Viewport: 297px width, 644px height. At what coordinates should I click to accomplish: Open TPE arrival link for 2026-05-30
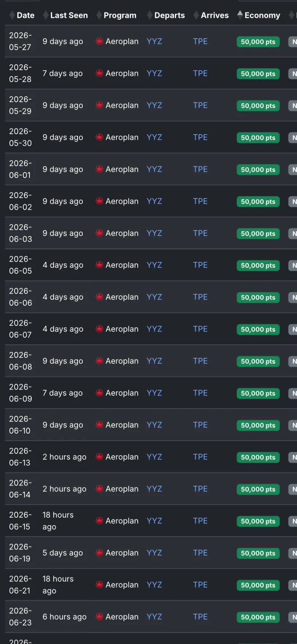click(x=200, y=137)
